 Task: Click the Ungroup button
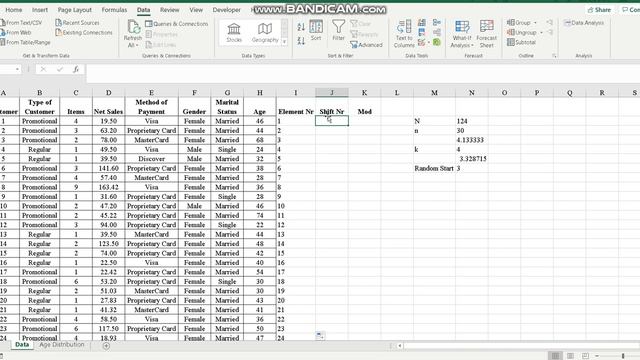522,33
